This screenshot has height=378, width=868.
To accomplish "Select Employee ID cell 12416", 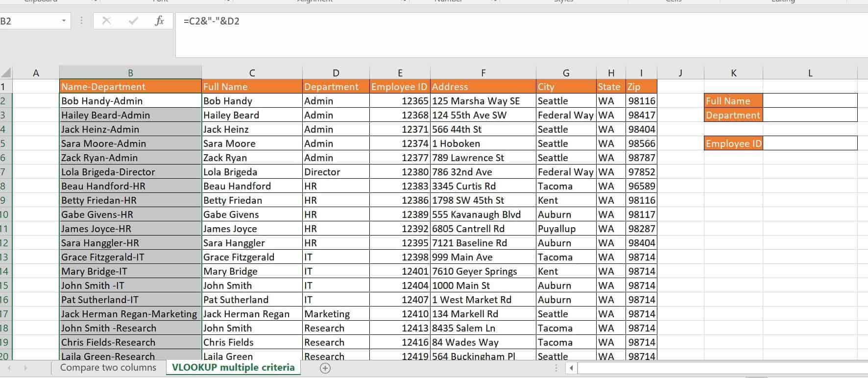I will point(400,342).
